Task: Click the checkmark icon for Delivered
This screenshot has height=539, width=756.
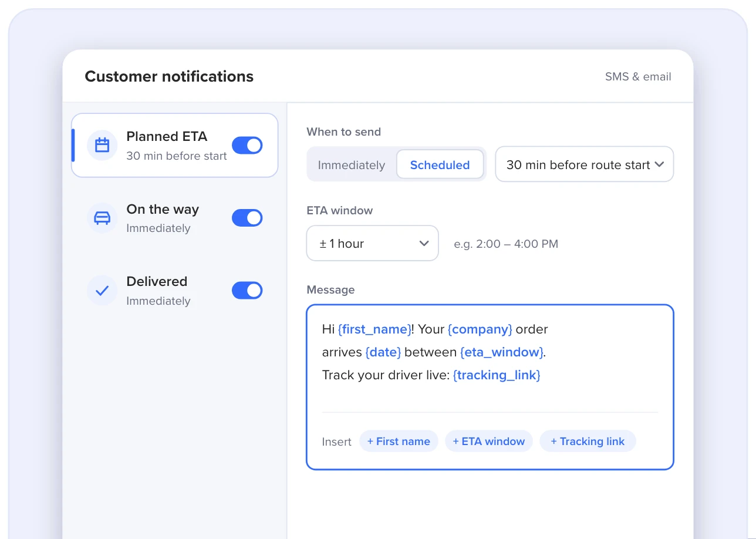Action: pos(102,291)
